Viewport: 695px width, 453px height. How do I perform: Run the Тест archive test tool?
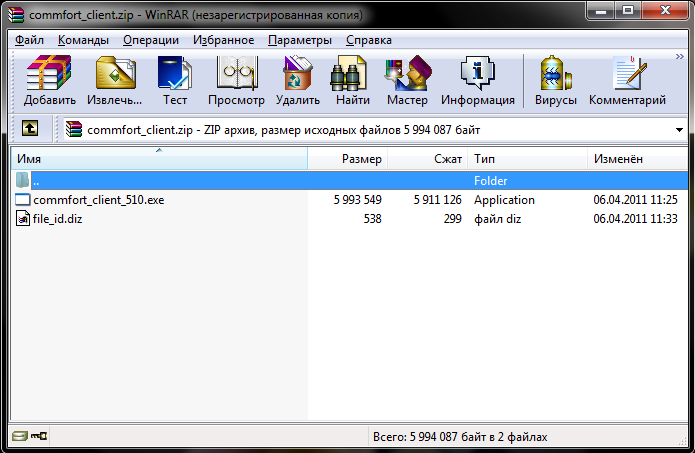tap(175, 73)
